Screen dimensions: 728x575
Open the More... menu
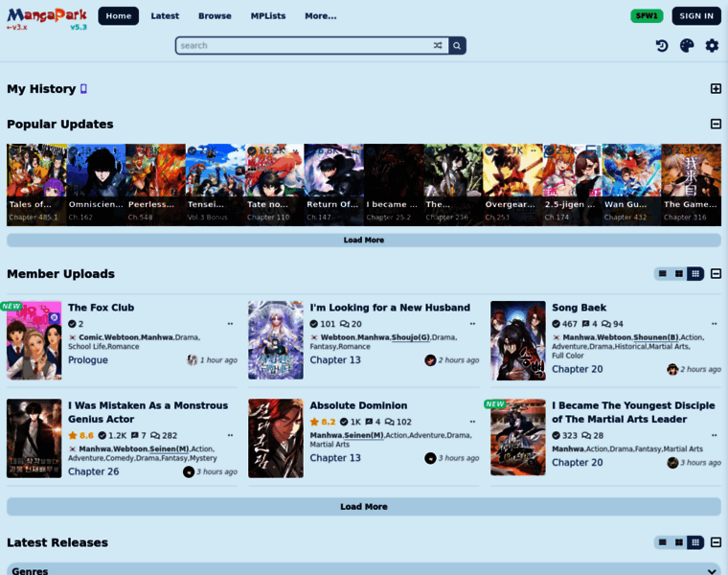[x=320, y=15]
